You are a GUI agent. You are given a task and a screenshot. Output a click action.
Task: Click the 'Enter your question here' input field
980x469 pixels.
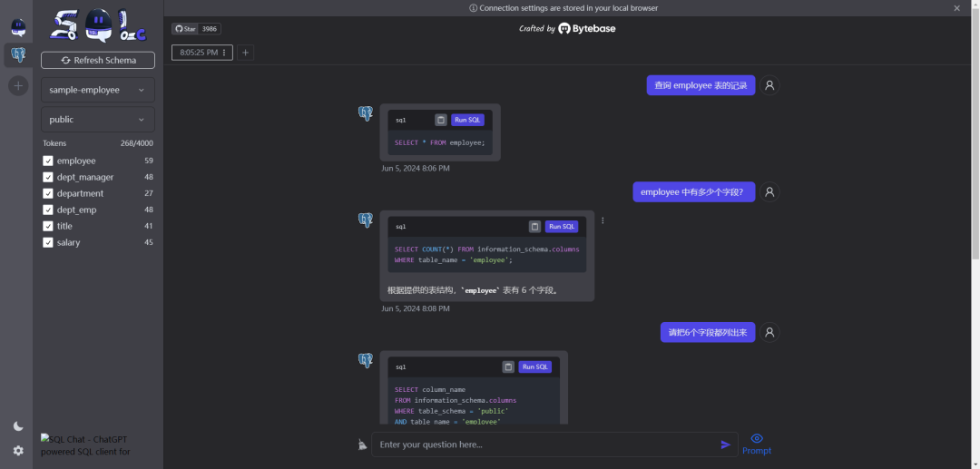(x=544, y=445)
